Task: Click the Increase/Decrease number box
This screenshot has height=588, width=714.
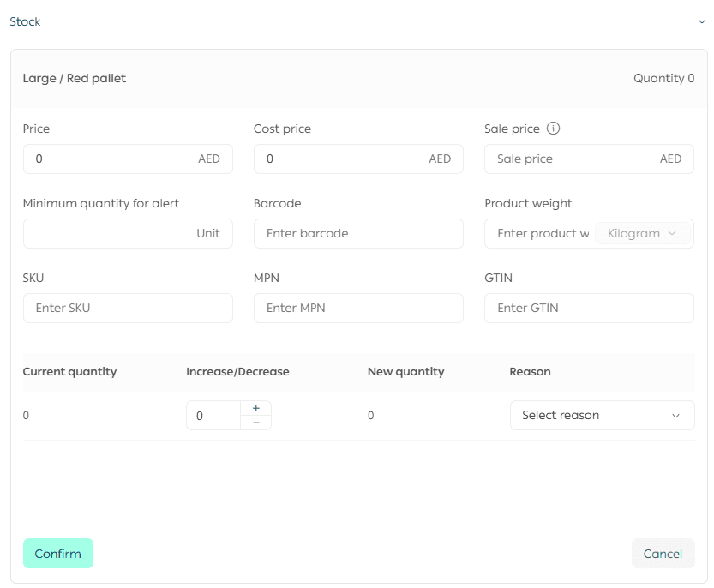Action: click(x=214, y=416)
